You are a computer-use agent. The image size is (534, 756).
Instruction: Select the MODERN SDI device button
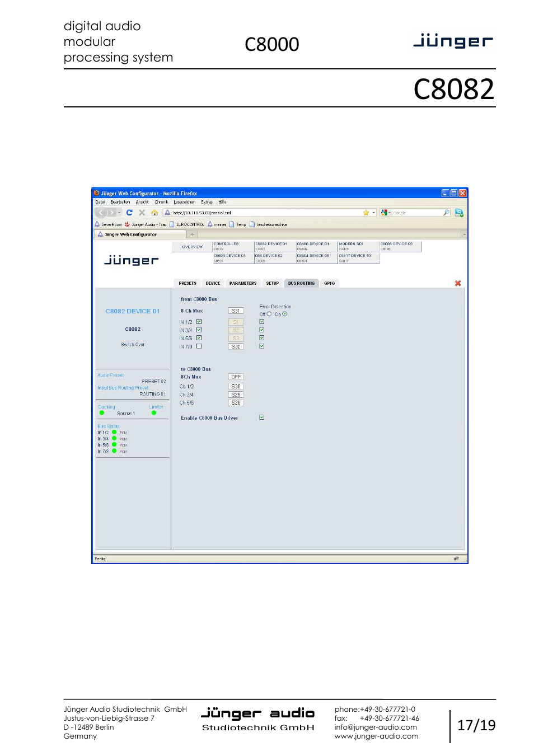(358, 246)
